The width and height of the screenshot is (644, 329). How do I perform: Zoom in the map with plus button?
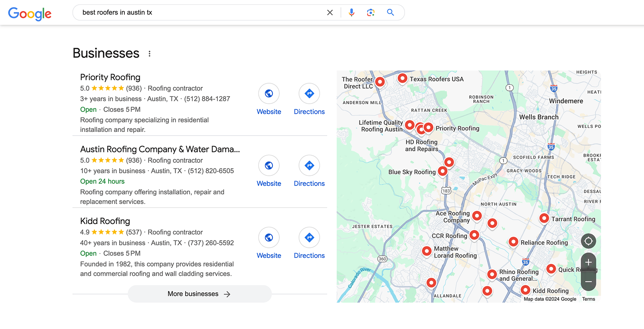[588, 262]
